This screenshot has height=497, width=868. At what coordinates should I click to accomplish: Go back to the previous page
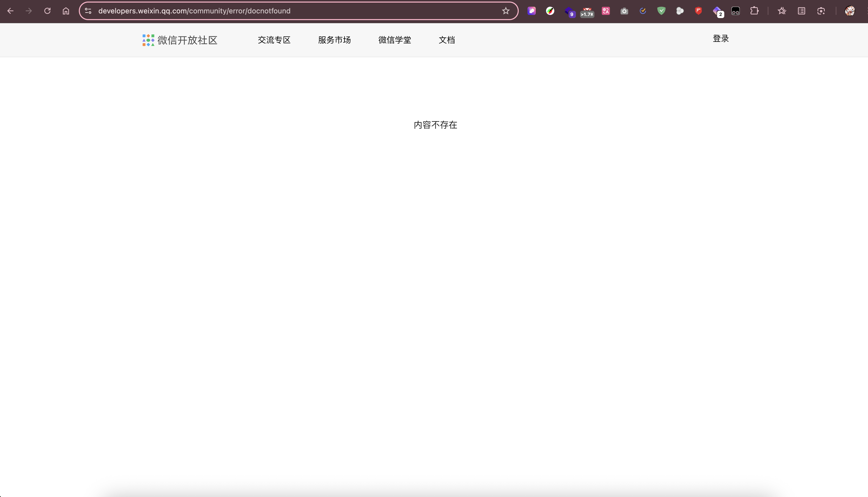click(11, 11)
